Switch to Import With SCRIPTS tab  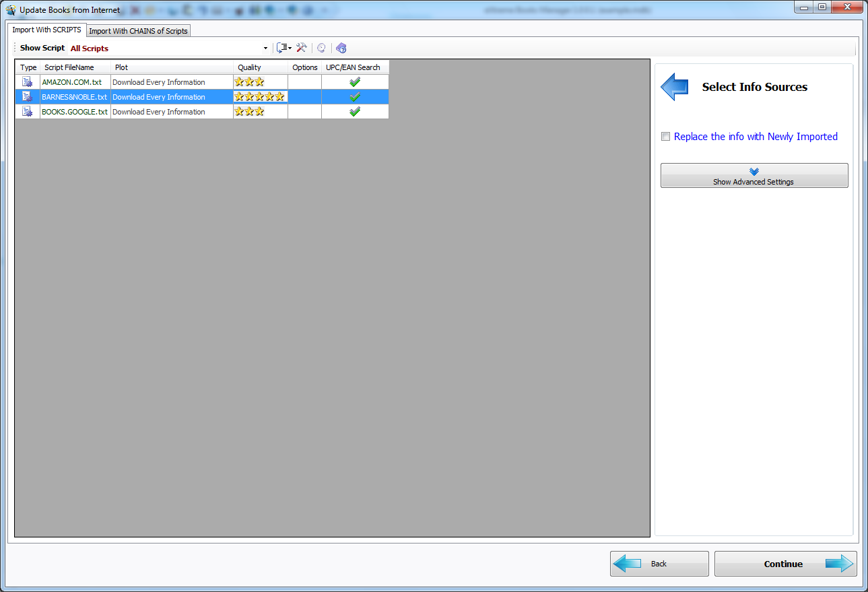(x=46, y=30)
